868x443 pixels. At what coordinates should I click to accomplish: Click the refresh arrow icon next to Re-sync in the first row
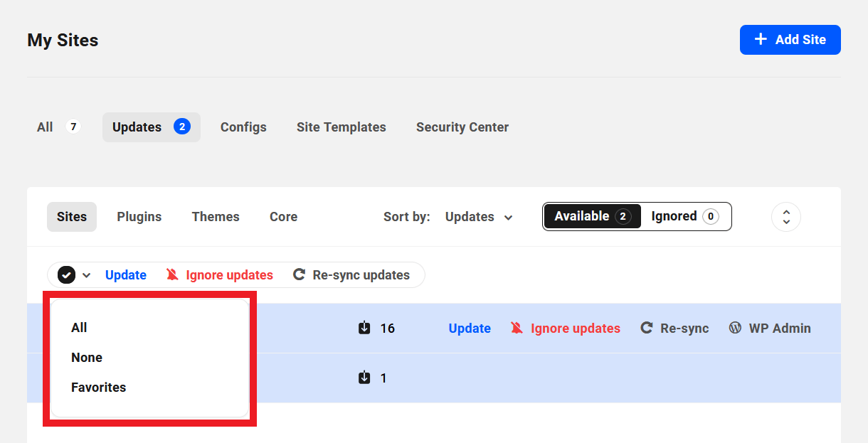[647, 328]
